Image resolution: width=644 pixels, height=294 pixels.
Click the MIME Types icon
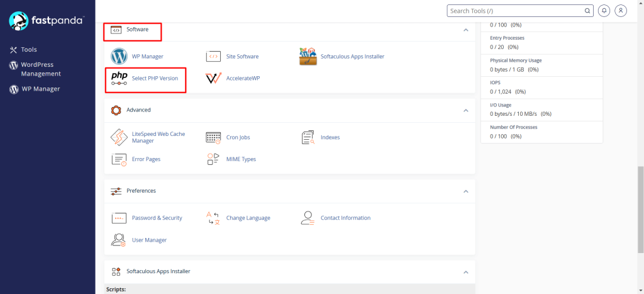point(213,159)
